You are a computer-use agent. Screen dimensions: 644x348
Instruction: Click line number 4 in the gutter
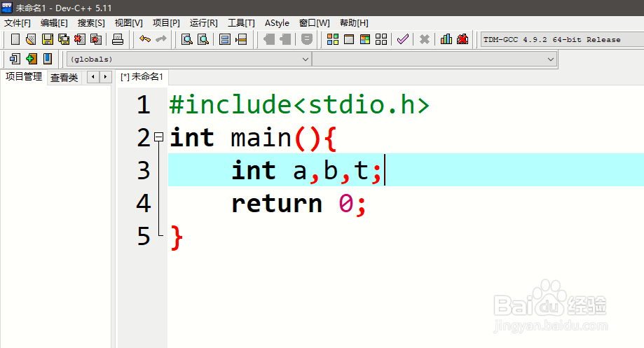144,204
